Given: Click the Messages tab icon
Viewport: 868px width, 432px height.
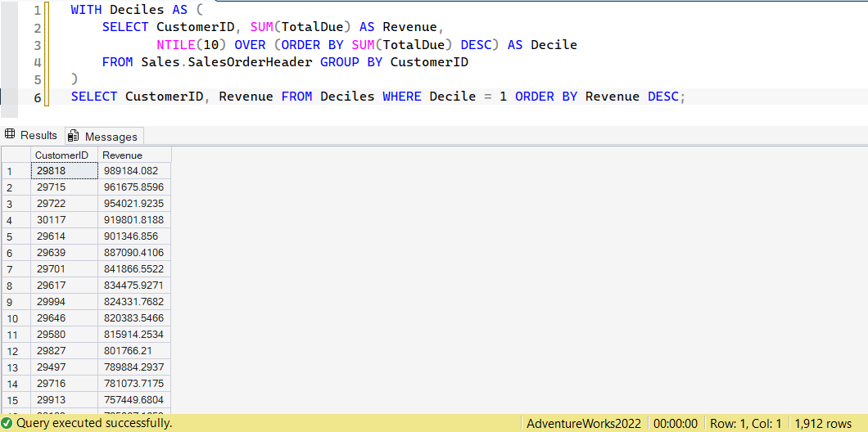Looking at the screenshot, I should coord(74,136).
